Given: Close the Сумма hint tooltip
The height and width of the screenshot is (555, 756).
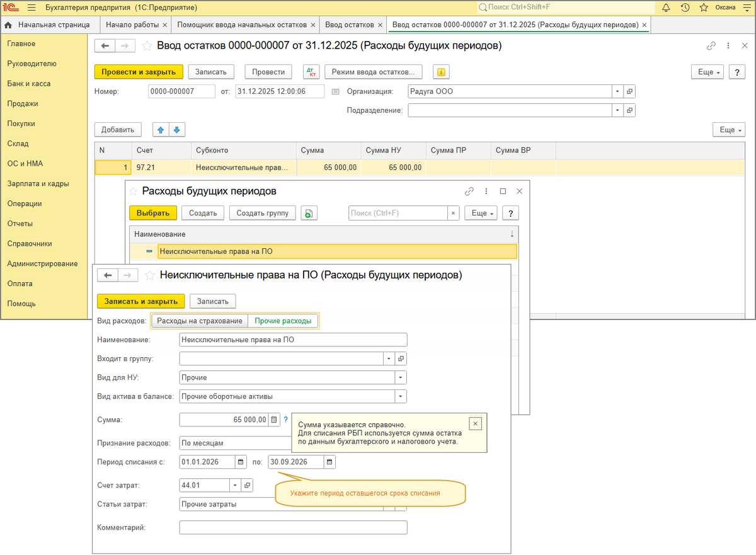Looking at the screenshot, I should (476, 424).
